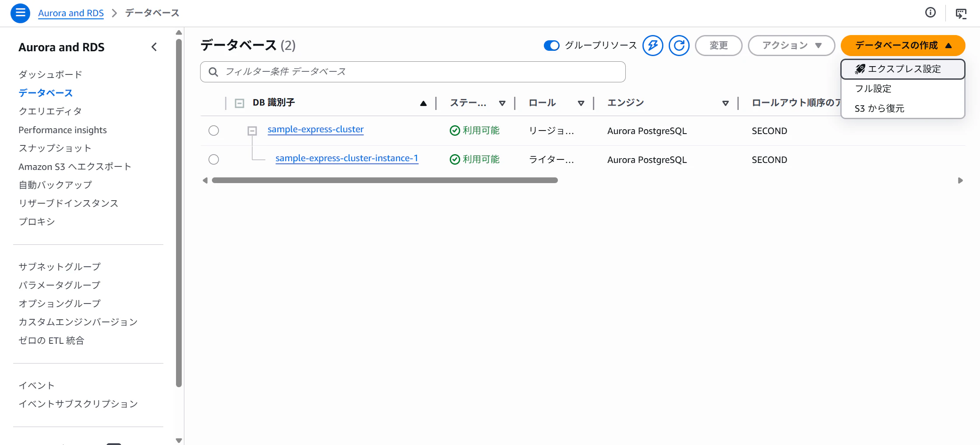This screenshot has height=445, width=980.
Task: Open the Actions dropdown
Action: pyautogui.click(x=791, y=46)
